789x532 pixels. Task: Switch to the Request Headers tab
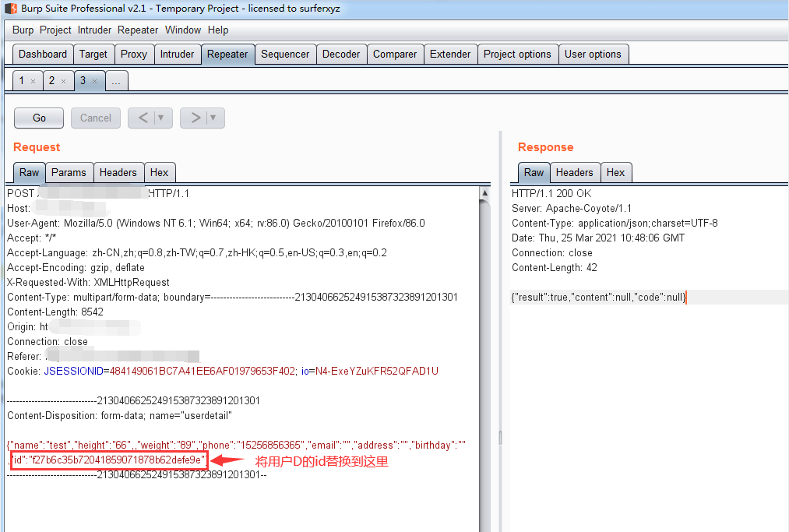pos(118,173)
